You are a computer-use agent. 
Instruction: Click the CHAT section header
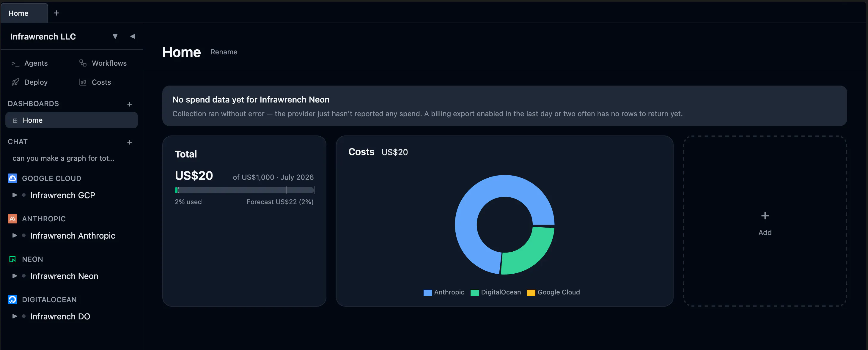click(x=18, y=142)
